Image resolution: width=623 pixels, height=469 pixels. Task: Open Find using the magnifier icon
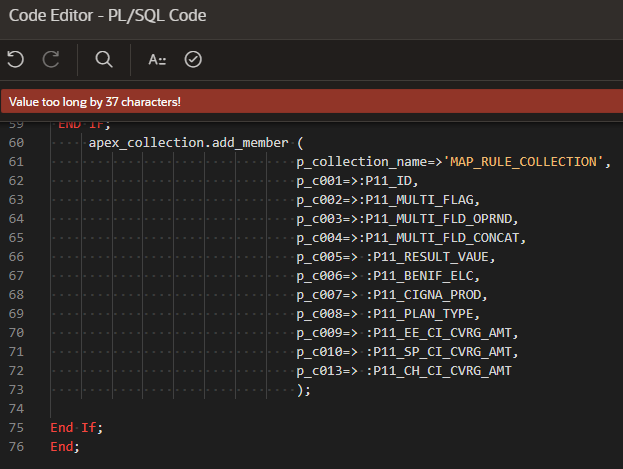pyautogui.click(x=104, y=60)
